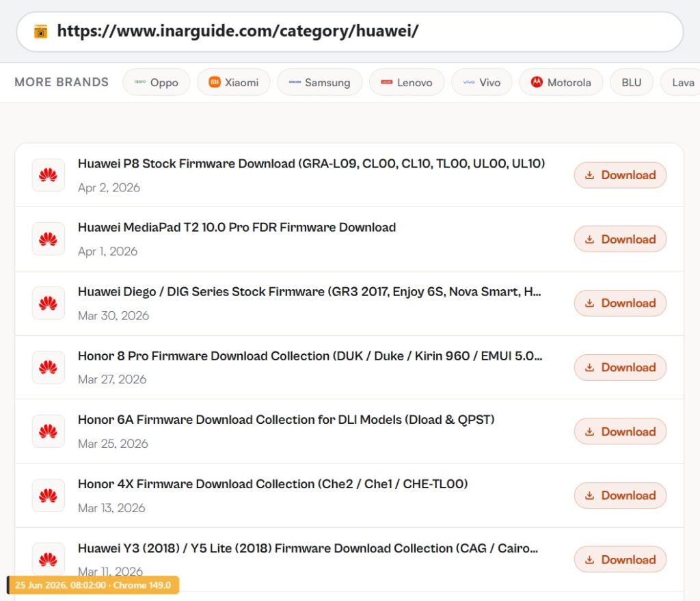Open the Lava brand chip
700x601 pixels.
(681, 82)
